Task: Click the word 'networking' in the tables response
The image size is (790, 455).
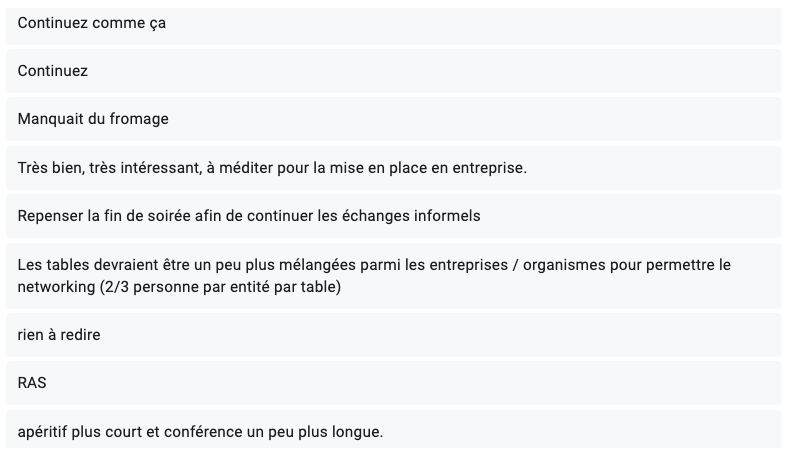Action: (x=56, y=287)
